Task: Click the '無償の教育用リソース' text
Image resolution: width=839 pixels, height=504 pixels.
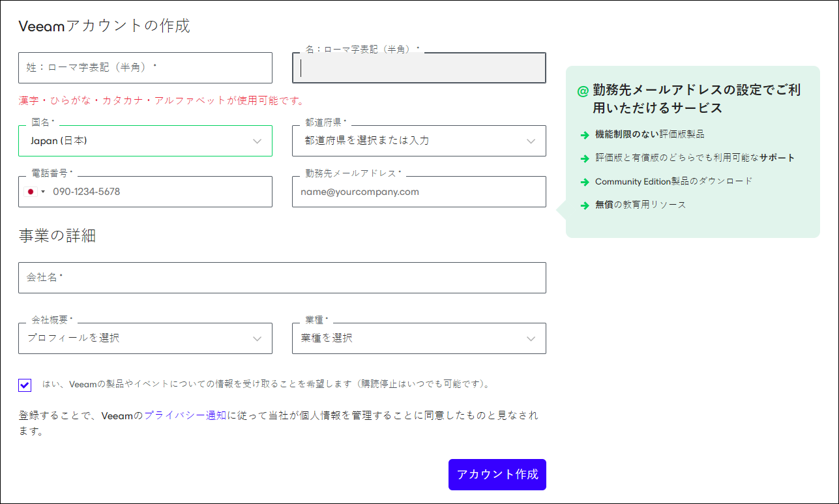Action: coord(640,205)
